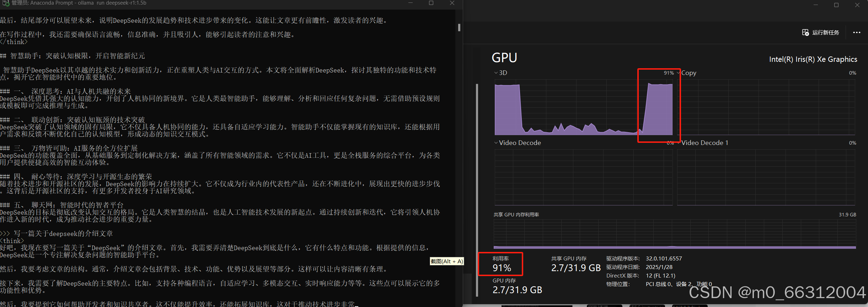Click the Video Decode 1 graph area
The width and height of the screenshot is (868, 307).
pyautogui.click(x=766, y=177)
